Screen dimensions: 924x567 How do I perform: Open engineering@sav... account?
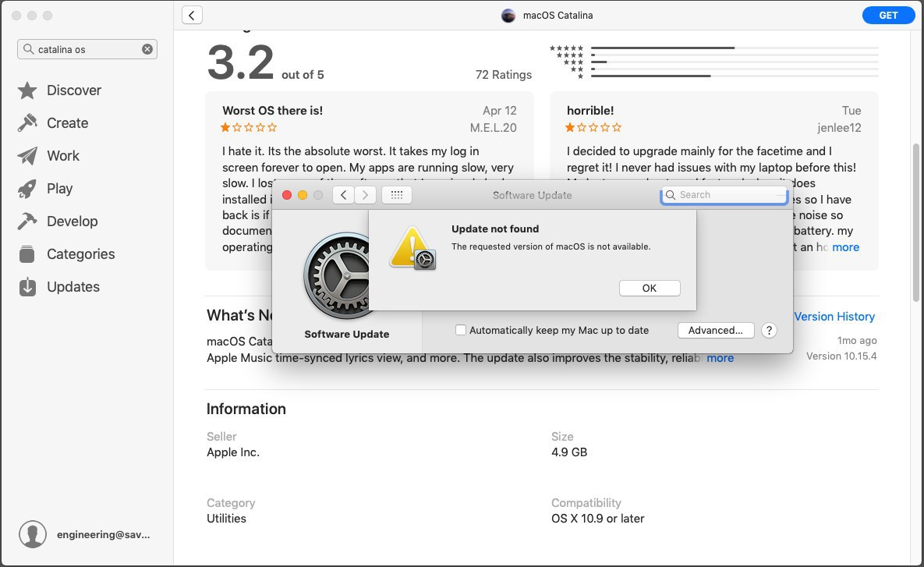click(x=103, y=534)
